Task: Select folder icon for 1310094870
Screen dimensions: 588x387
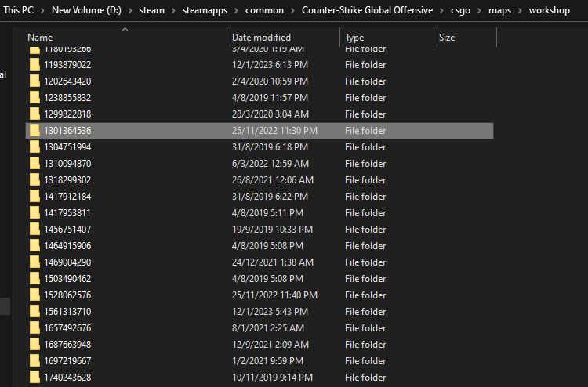Action: [34, 164]
